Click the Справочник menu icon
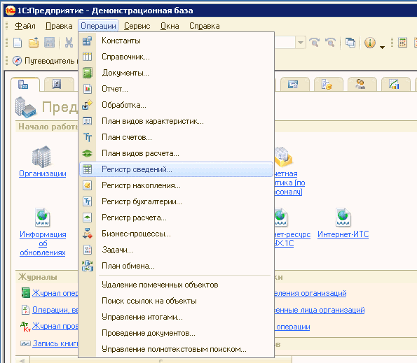Screen dimensions: 417x363 point(87,57)
